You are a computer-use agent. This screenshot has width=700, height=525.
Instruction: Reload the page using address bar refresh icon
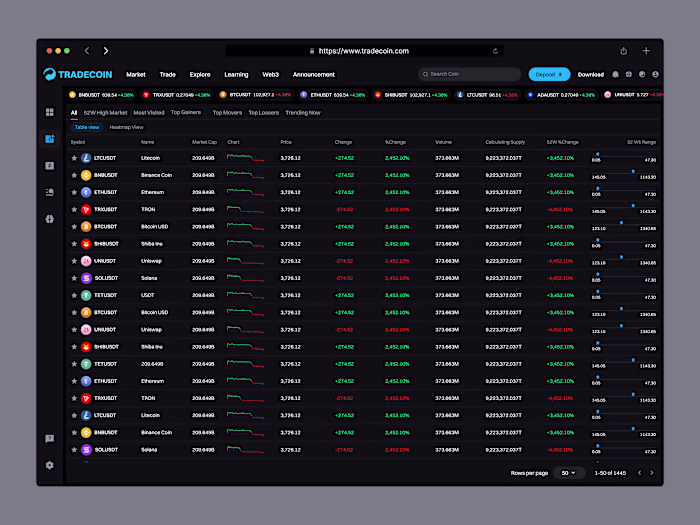click(x=495, y=51)
